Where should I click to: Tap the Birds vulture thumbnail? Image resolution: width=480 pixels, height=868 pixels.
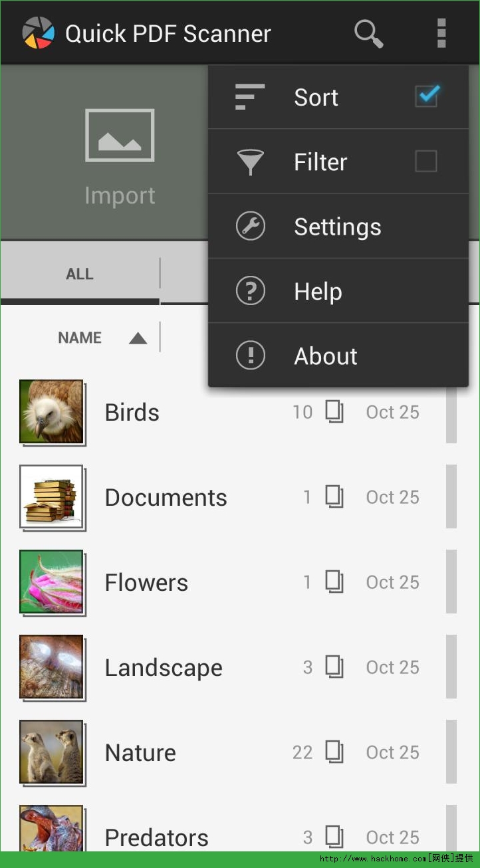[x=51, y=411]
